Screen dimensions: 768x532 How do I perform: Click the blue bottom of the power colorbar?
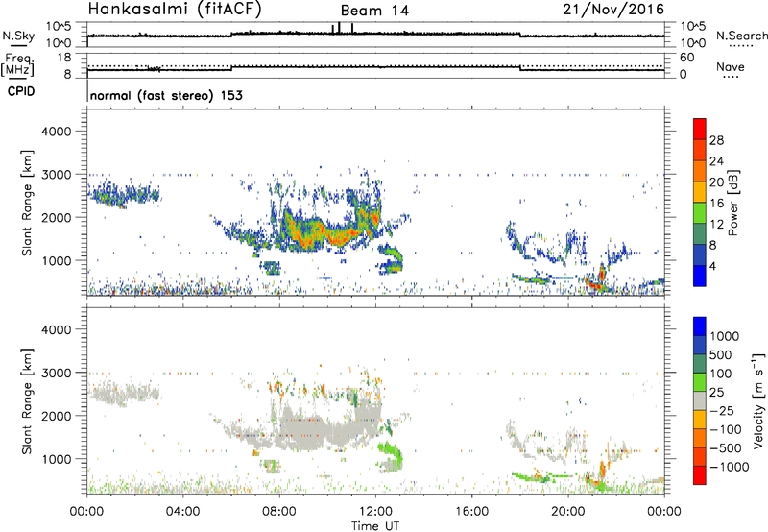[x=700, y=276]
